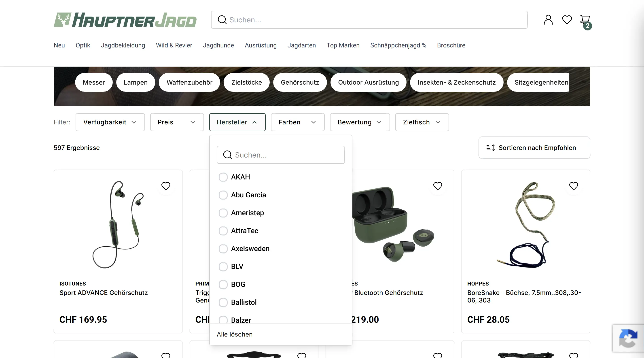The width and height of the screenshot is (644, 358).
Task: Focus the main Suchen search field
Action: point(369,20)
